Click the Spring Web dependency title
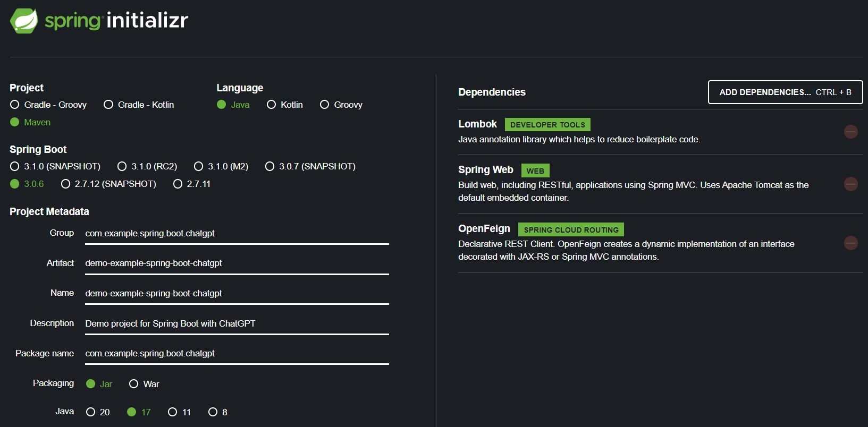Image resolution: width=868 pixels, height=427 pixels. pyautogui.click(x=486, y=170)
